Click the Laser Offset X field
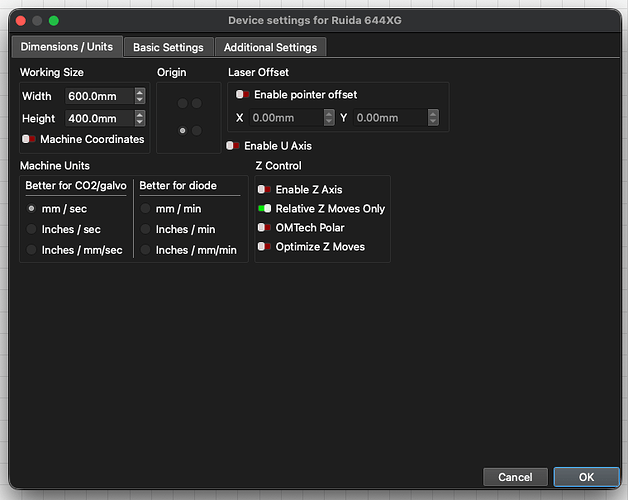Screen dimensions: 628x500 pyautogui.click(x=286, y=118)
